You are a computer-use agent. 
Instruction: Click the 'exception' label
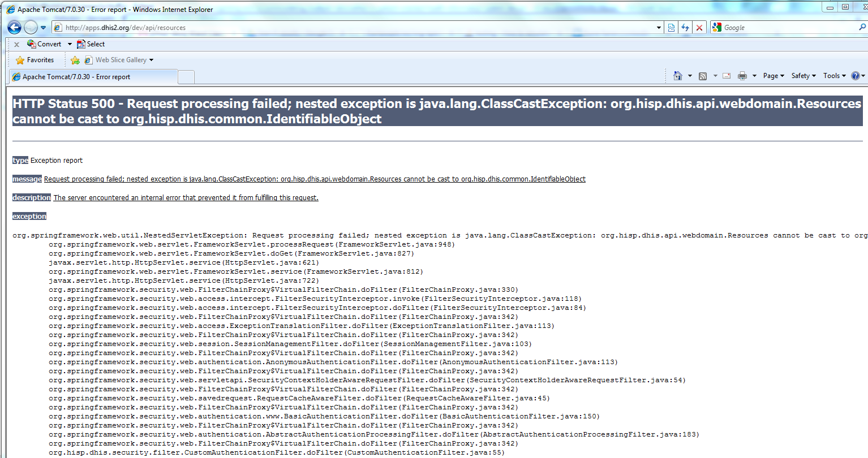pyautogui.click(x=29, y=217)
